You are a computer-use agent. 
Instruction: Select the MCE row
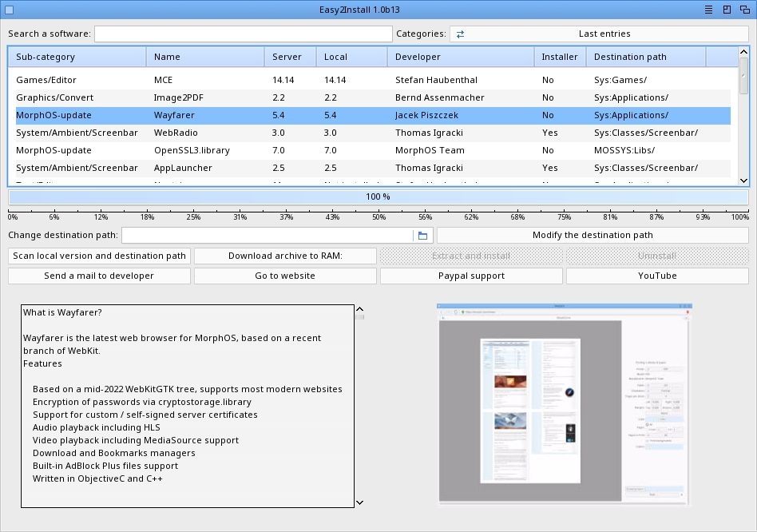point(373,80)
